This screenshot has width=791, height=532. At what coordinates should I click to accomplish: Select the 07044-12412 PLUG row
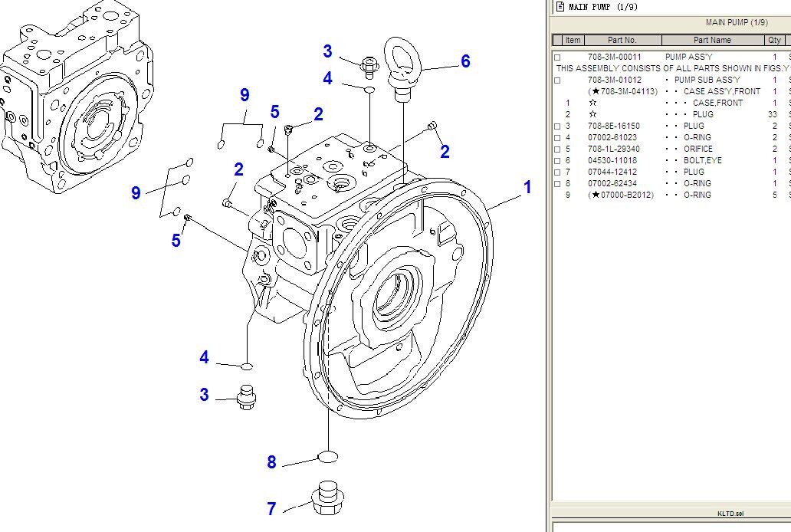click(x=652, y=172)
